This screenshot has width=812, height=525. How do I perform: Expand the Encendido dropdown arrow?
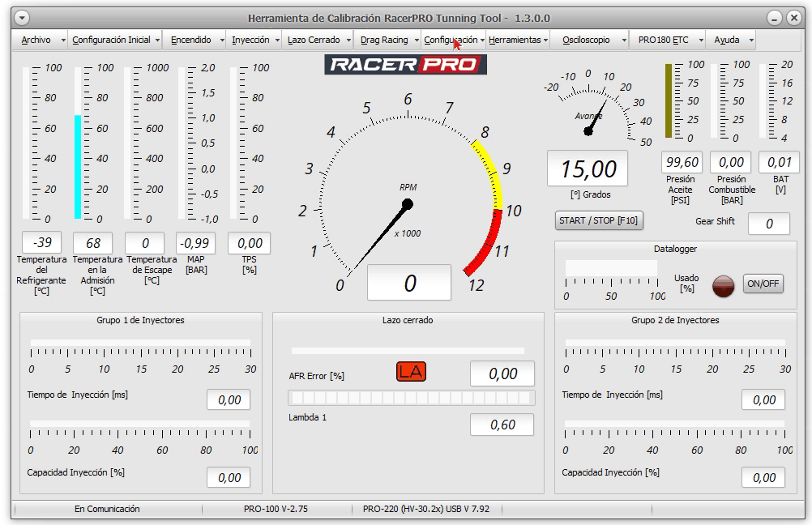[222, 41]
